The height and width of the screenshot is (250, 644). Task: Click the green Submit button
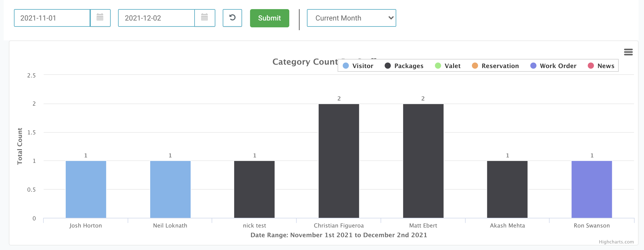[x=269, y=18]
